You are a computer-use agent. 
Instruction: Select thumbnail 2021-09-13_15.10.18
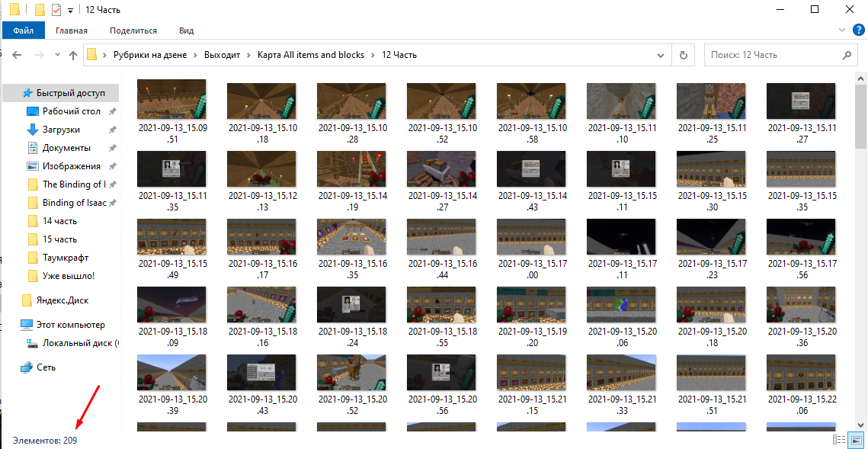[261, 101]
